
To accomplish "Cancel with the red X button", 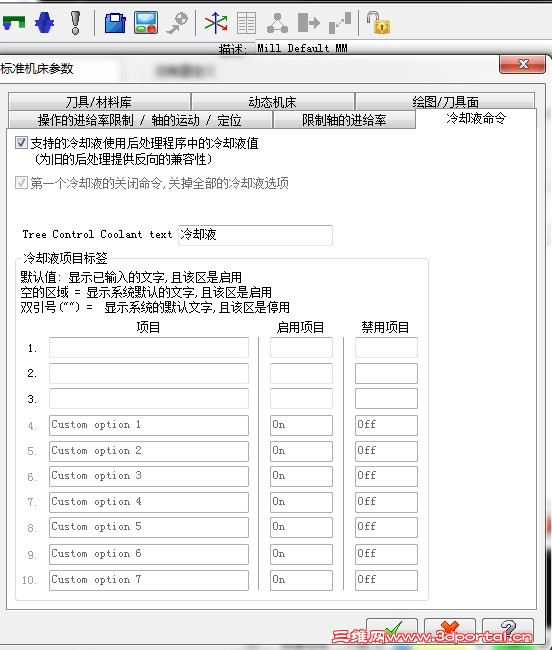I will (450, 630).
